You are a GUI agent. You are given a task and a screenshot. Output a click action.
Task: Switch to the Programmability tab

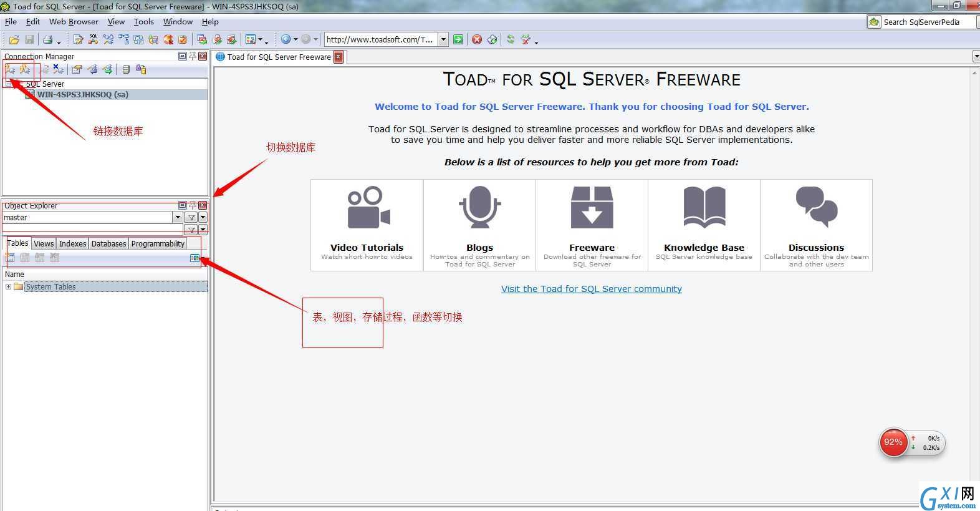[158, 244]
